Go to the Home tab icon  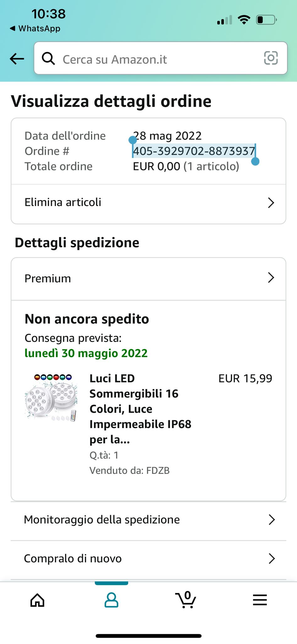pos(37,600)
